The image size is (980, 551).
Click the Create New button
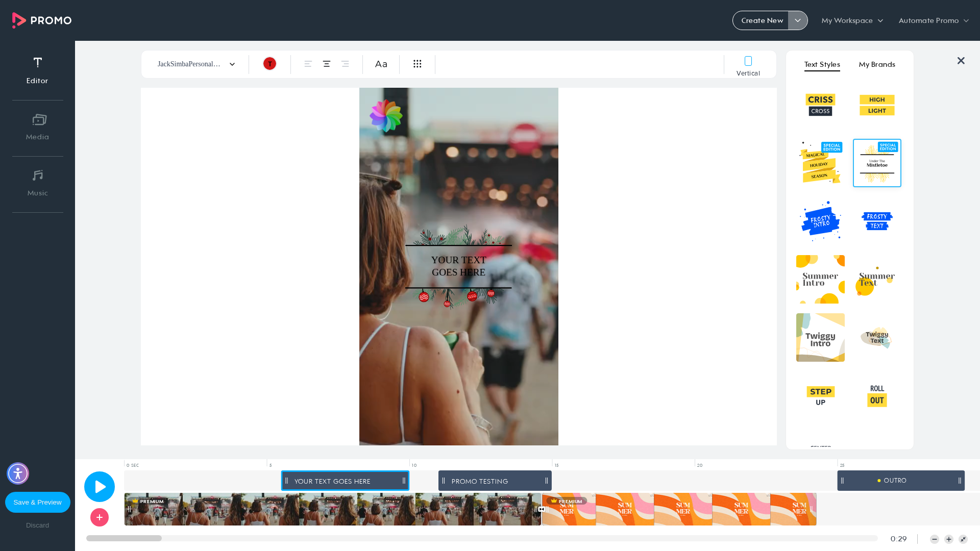(x=762, y=20)
